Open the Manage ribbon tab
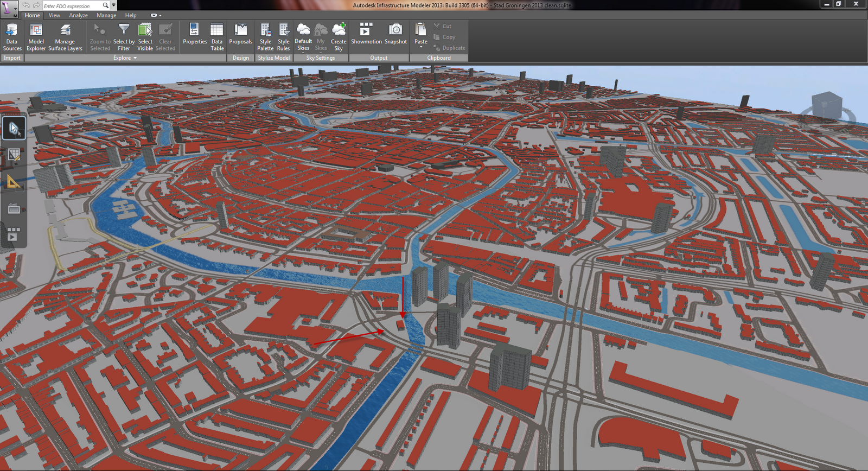This screenshot has width=868, height=471. coord(106,15)
